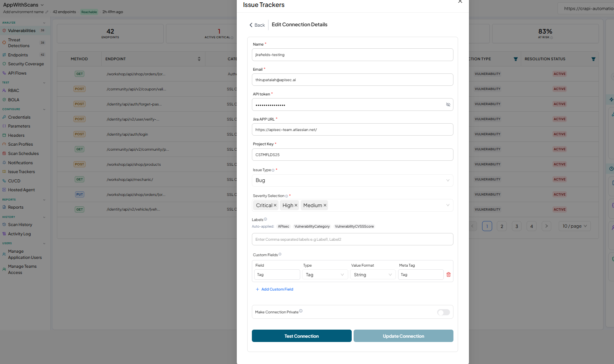Viewport: 614px width, 364px height.
Task: Open Security Coverage in the sidebar
Action: (26, 64)
